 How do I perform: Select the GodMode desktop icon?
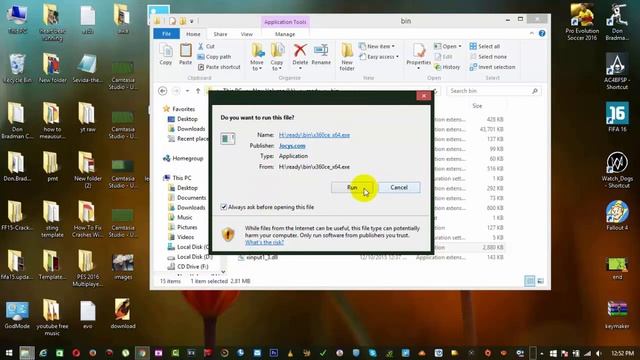(x=17, y=315)
